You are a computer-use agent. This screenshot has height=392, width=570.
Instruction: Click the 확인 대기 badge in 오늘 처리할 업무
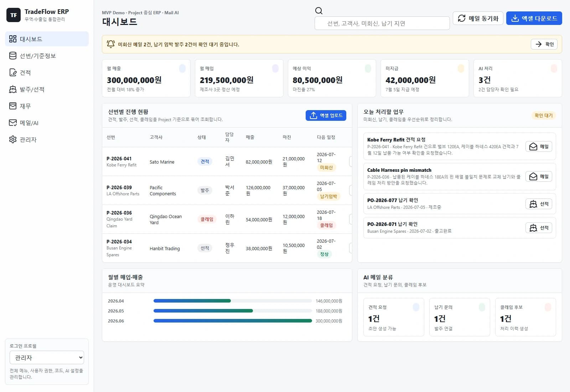pos(544,115)
